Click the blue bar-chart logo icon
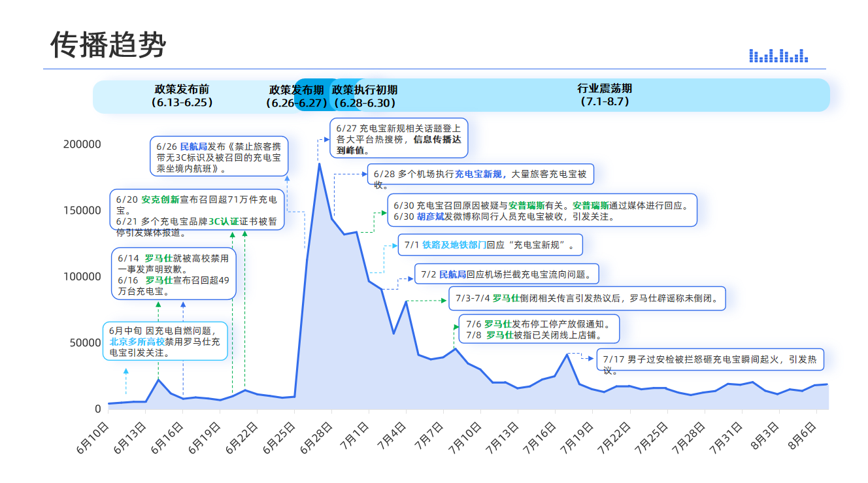Image resolution: width=868 pixels, height=483 pixels. click(x=778, y=56)
